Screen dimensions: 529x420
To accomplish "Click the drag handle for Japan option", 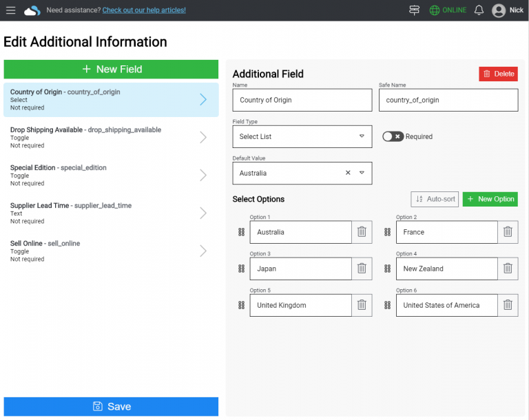I will (x=241, y=269).
